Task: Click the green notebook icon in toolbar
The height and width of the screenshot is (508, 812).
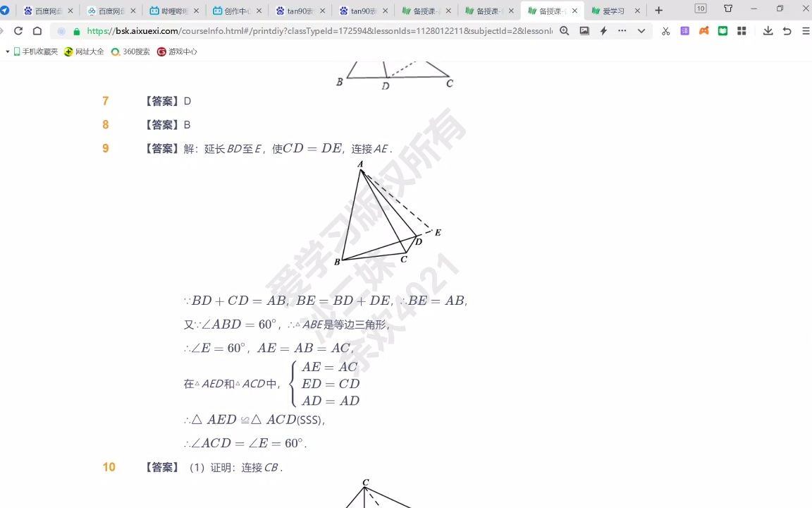Action: click(x=722, y=32)
